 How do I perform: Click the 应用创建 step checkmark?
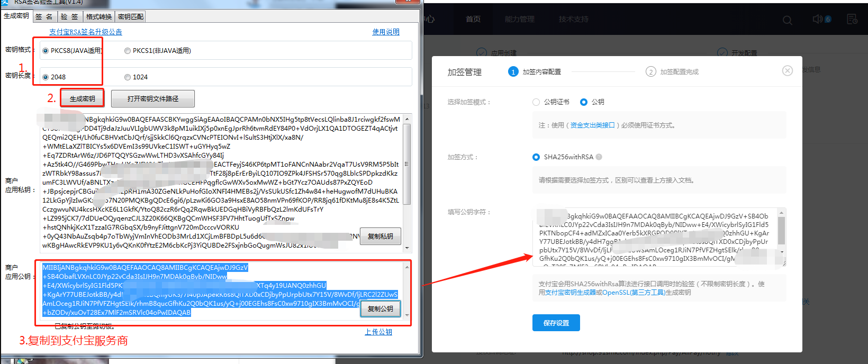click(482, 53)
